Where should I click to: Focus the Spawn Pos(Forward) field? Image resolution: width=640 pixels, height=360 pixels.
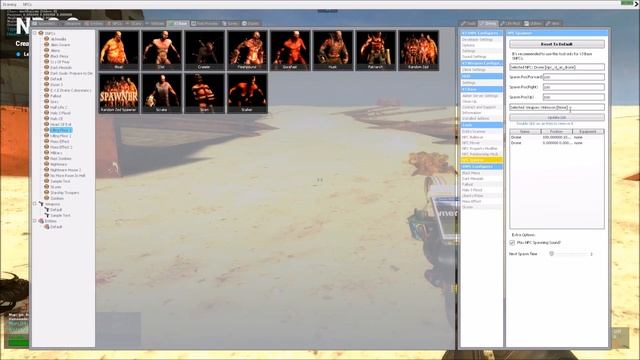[x=573, y=77]
